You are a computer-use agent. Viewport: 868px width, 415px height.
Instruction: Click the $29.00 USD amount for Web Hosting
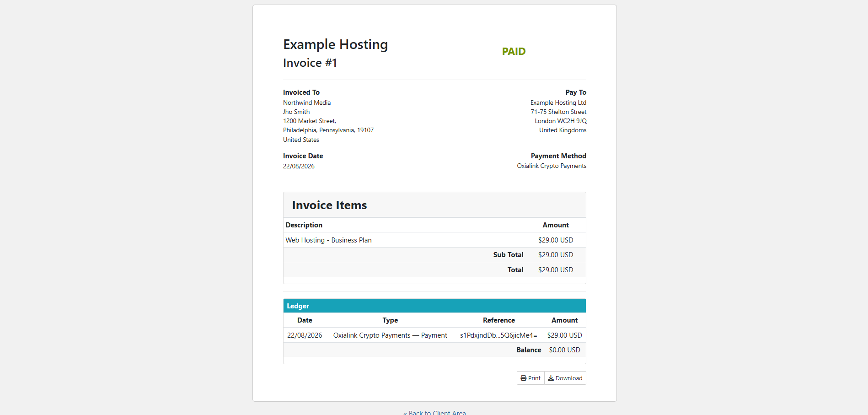555,240
